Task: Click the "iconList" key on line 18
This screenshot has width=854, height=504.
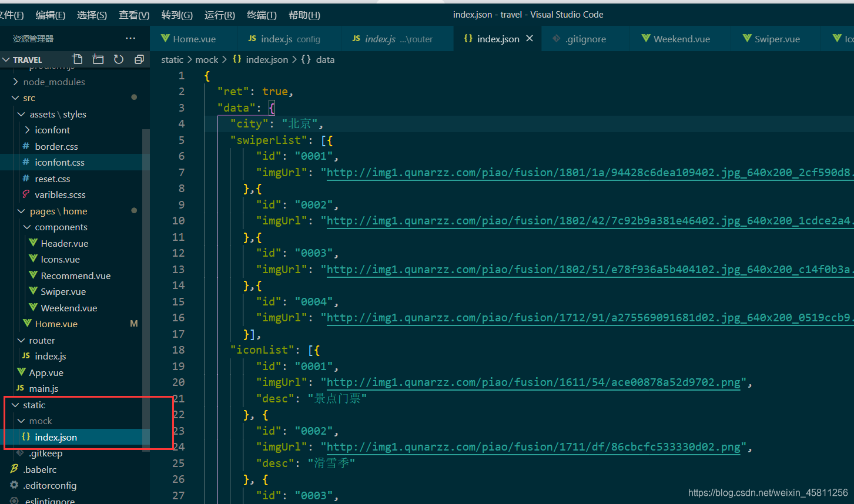Action: coord(263,350)
